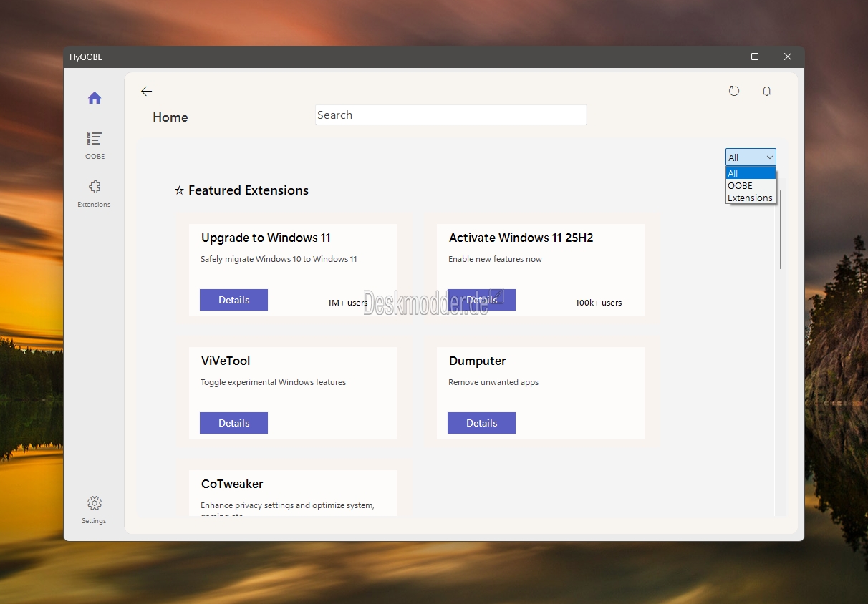Click the star icon beside Featured Extensions
The height and width of the screenshot is (604, 868).
point(180,190)
